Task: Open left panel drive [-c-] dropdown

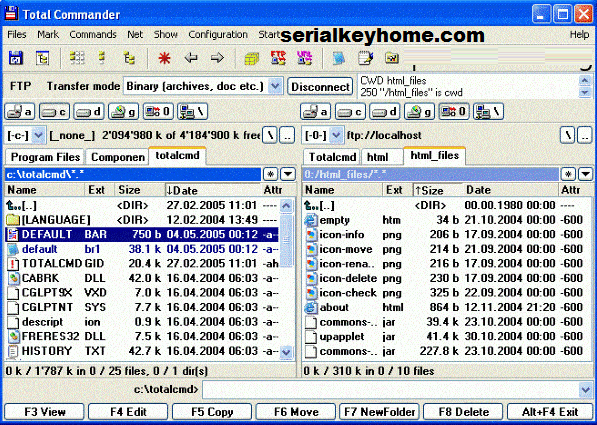Action: 38,135
